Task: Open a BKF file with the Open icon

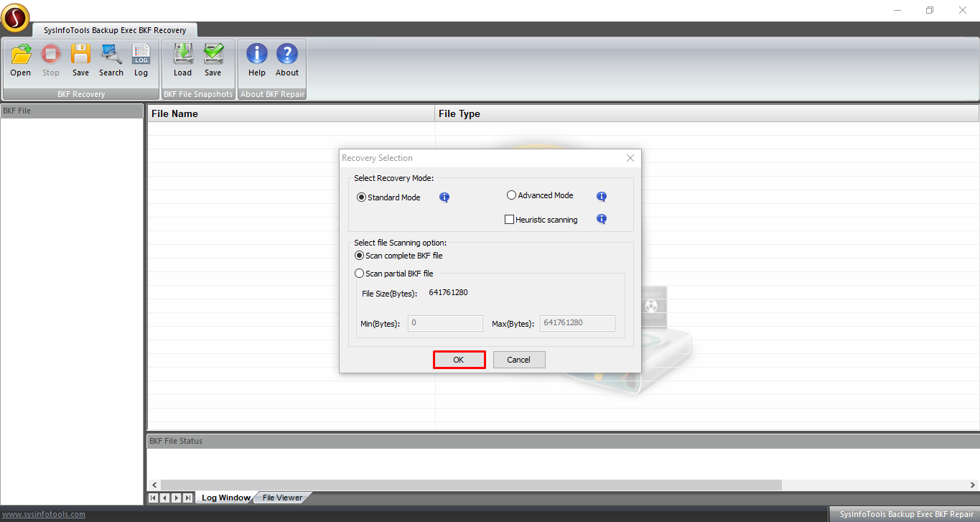Action: [21, 55]
